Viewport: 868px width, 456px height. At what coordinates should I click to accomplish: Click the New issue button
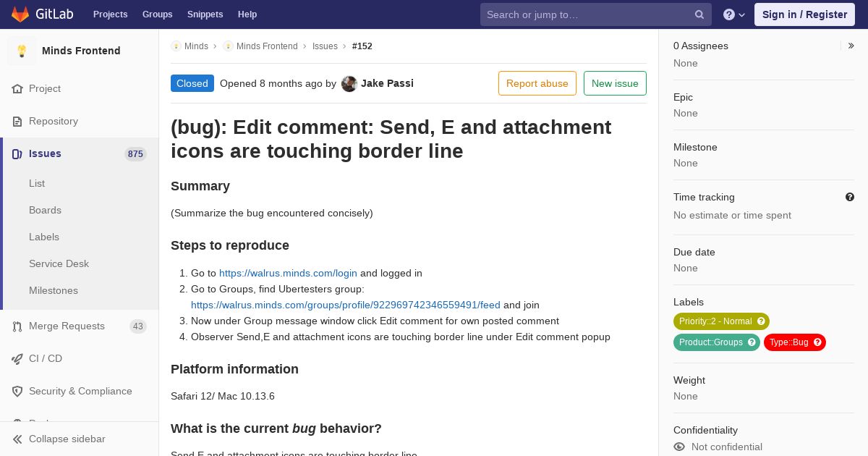[x=615, y=83]
